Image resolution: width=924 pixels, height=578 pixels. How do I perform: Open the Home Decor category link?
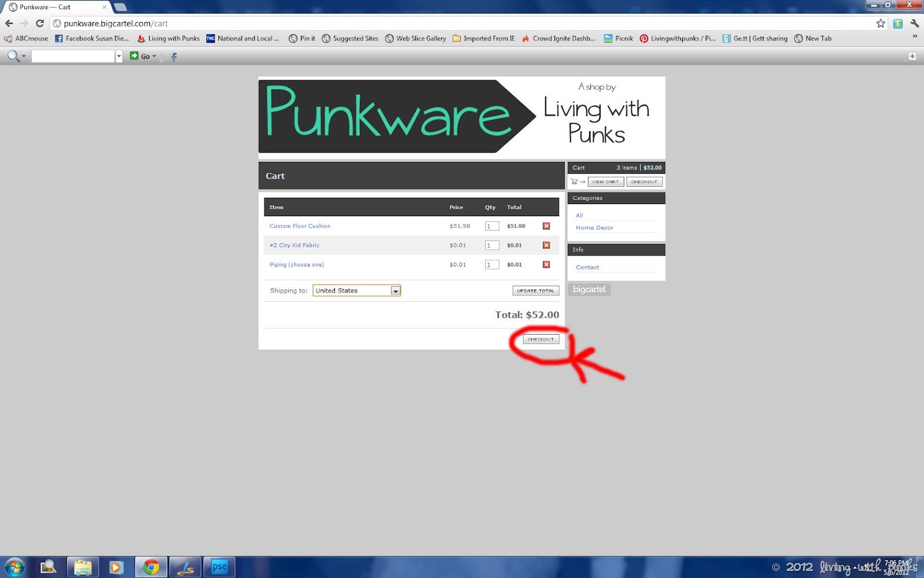(594, 228)
